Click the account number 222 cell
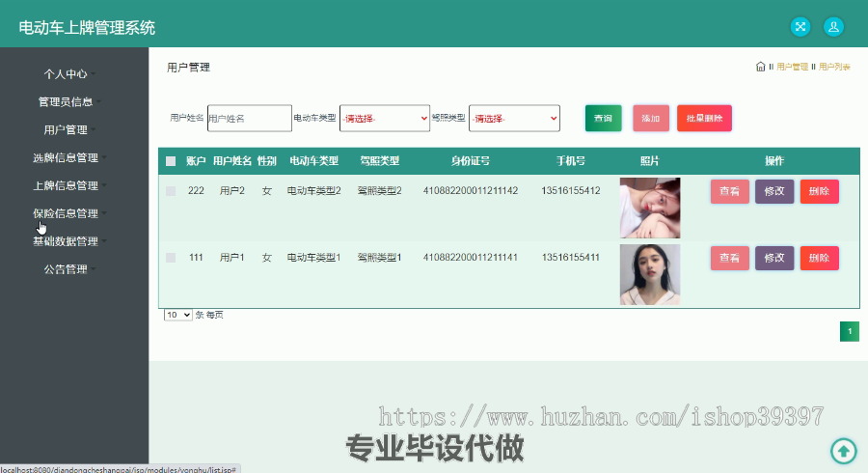The image size is (868, 473). pos(196,190)
